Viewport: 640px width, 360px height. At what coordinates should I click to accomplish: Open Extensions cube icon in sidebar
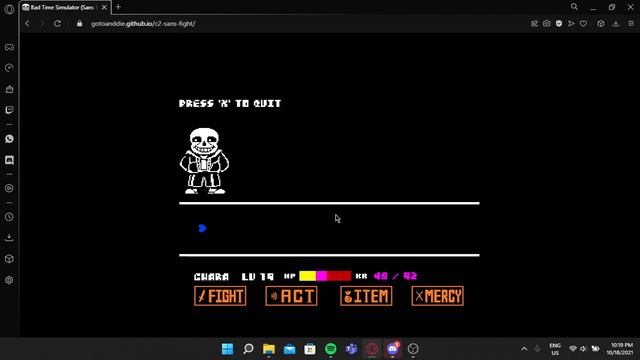pos(9,259)
